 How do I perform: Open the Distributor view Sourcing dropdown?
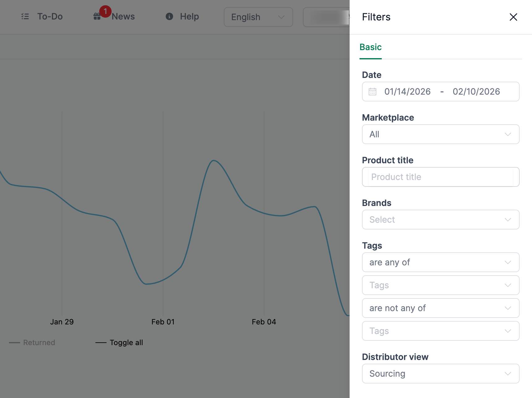tap(440, 374)
